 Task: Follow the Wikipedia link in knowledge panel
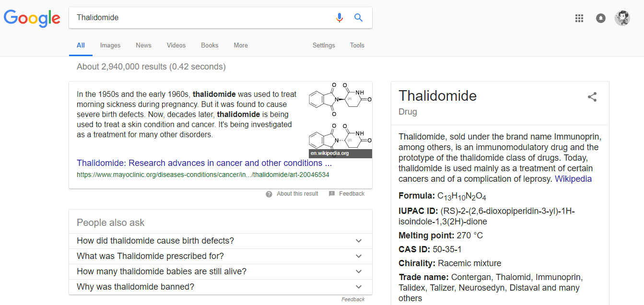tap(573, 179)
